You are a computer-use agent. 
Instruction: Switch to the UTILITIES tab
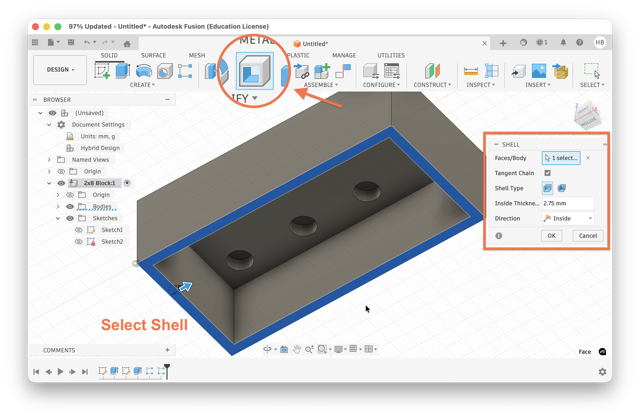click(x=391, y=55)
